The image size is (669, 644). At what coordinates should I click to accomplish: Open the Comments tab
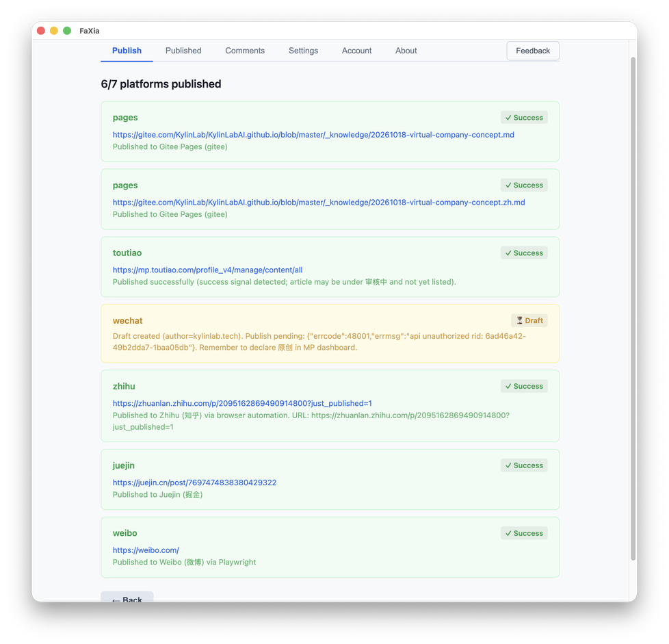point(245,51)
